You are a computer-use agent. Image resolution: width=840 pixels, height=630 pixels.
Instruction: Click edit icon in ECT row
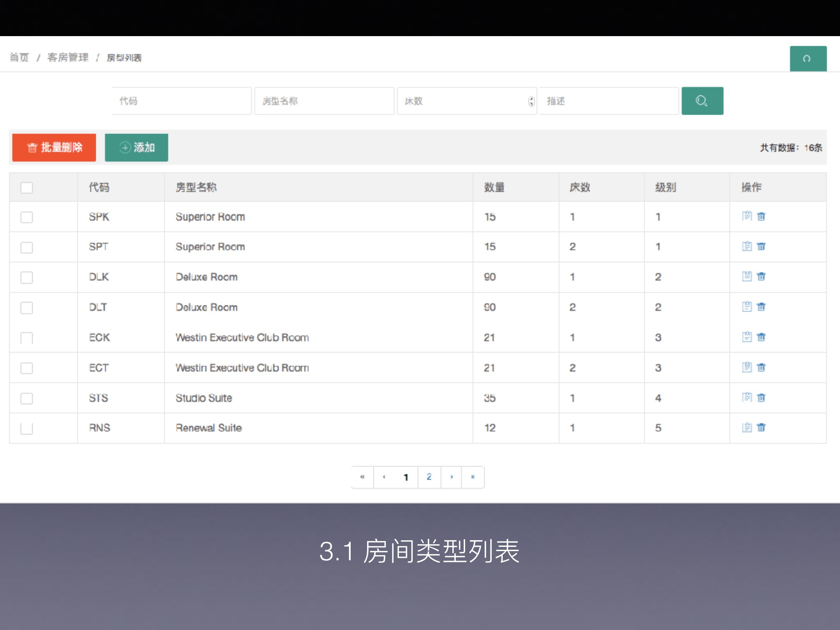click(x=747, y=367)
